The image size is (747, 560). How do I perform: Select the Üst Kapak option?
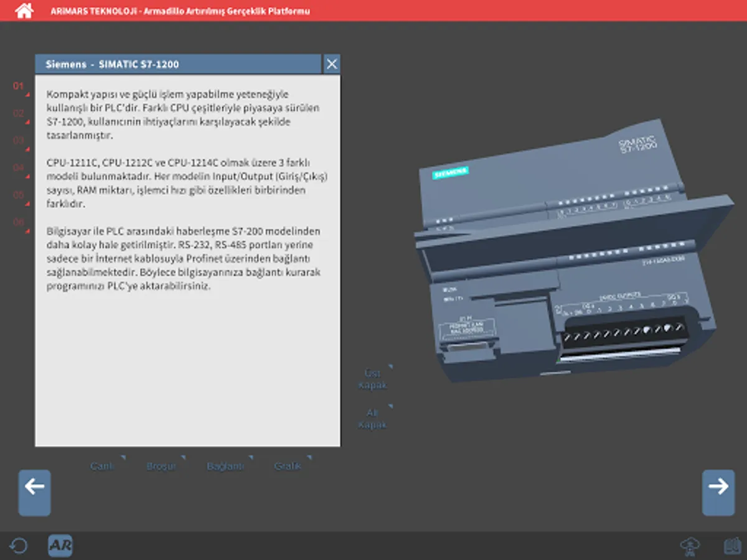click(x=373, y=379)
